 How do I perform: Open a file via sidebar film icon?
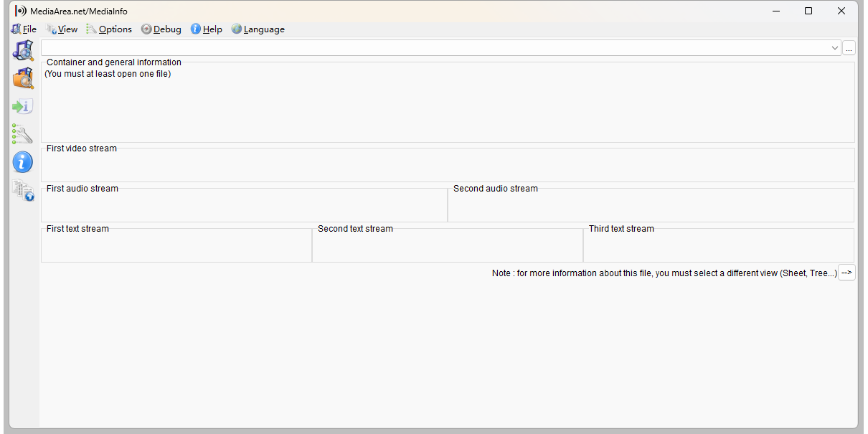(23, 50)
